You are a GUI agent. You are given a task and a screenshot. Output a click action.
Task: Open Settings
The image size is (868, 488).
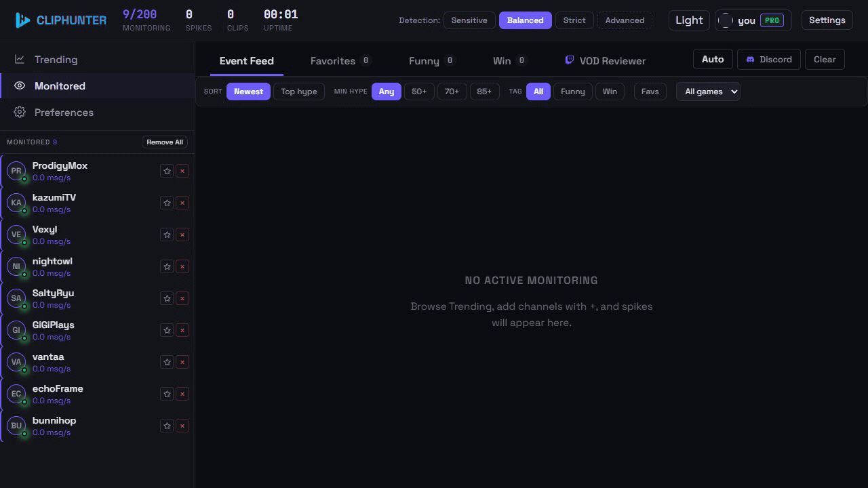(x=827, y=20)
